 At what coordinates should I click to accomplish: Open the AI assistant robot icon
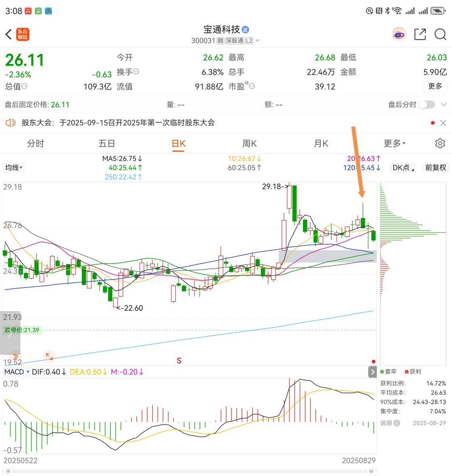click(x=399, y=34)
